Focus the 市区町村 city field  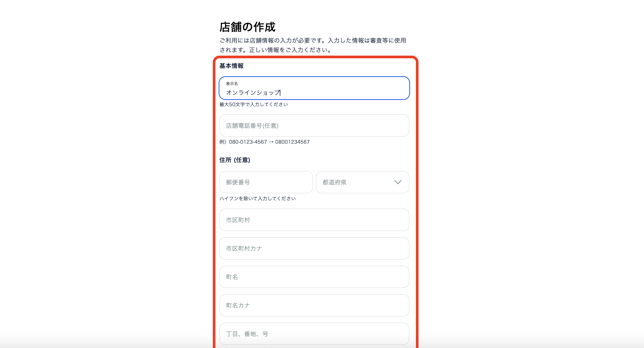click(x=314, y=220)
